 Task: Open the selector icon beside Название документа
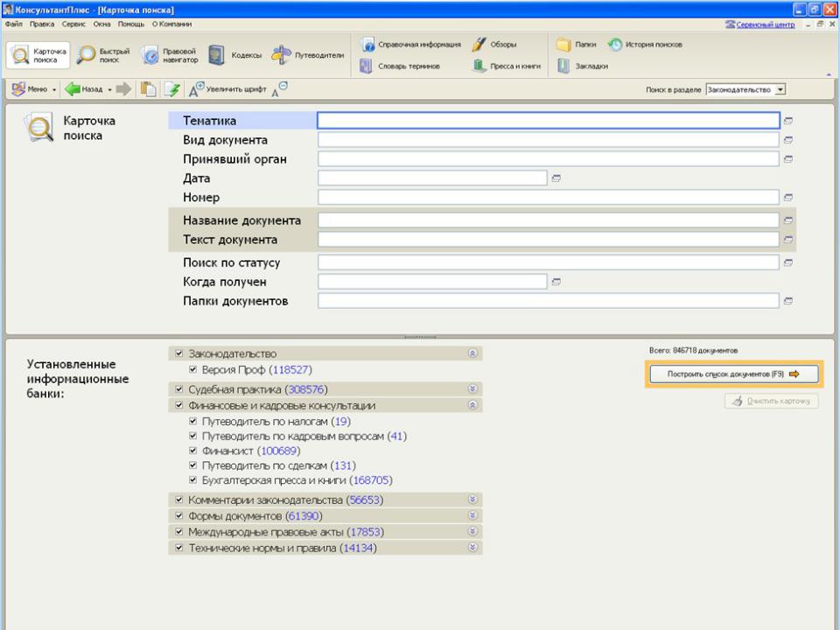(788, 220)
